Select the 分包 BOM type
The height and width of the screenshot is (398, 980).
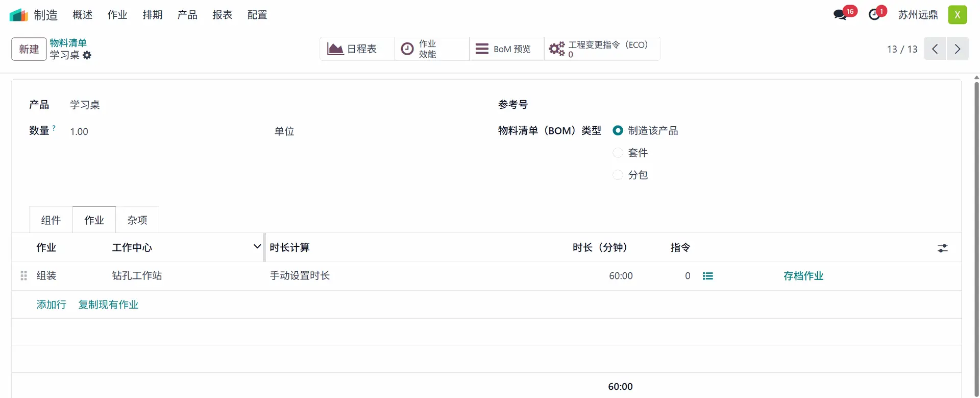(x=618, y=175)
